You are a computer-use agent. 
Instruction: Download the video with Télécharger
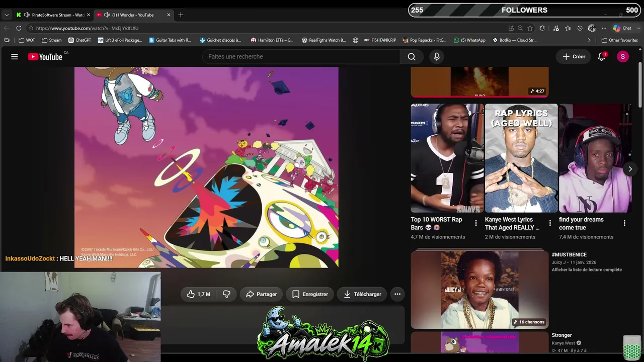click(x=362, y=294)
